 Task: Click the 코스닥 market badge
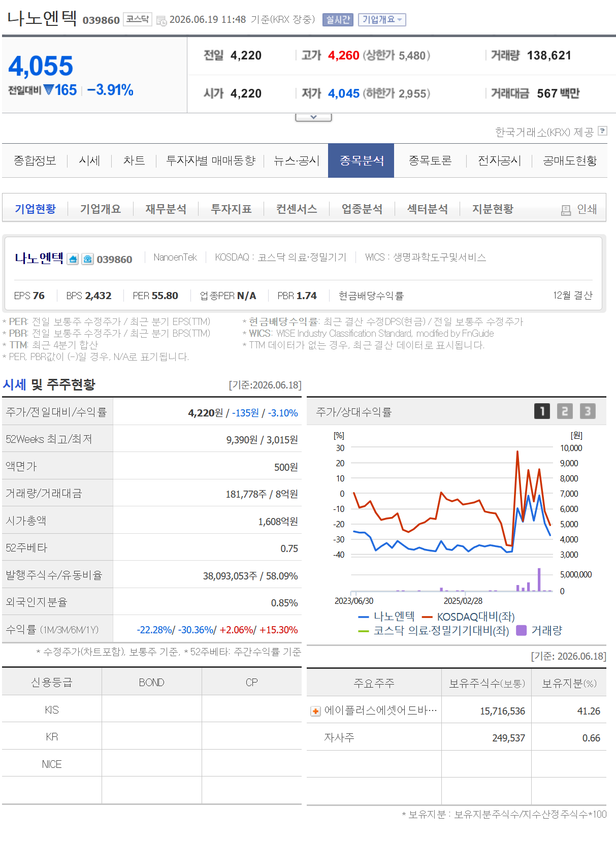point(138,19)
